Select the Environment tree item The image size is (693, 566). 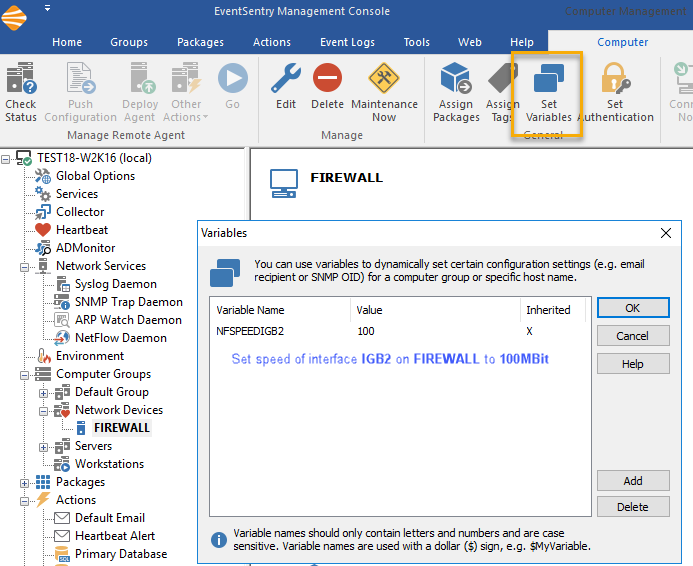tap(90, 356)
